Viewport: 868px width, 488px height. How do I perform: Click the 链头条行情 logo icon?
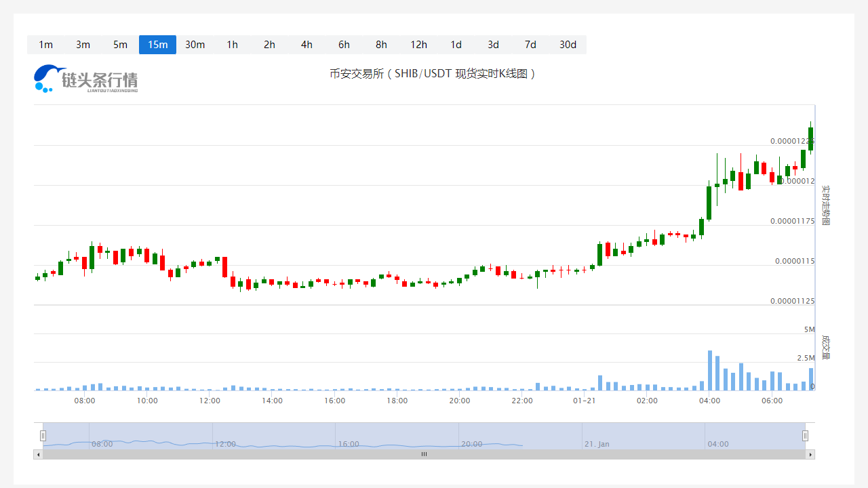click(x=45, y=78)
